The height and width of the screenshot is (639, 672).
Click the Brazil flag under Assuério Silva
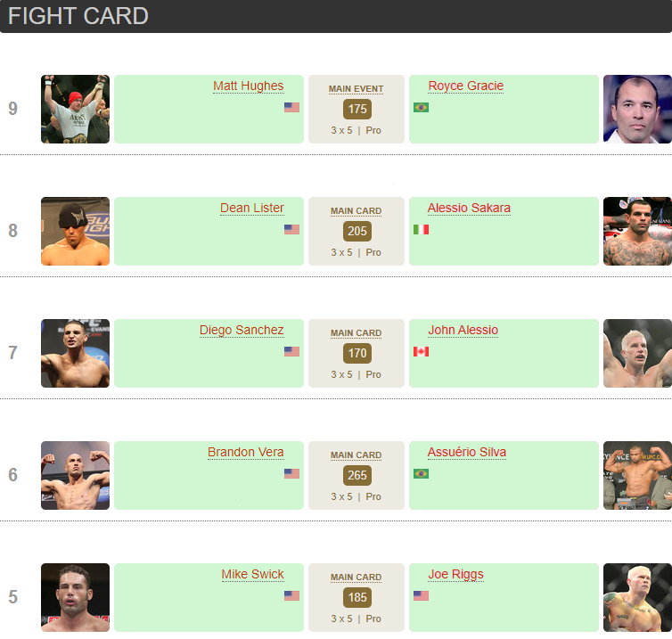[421, 474]
